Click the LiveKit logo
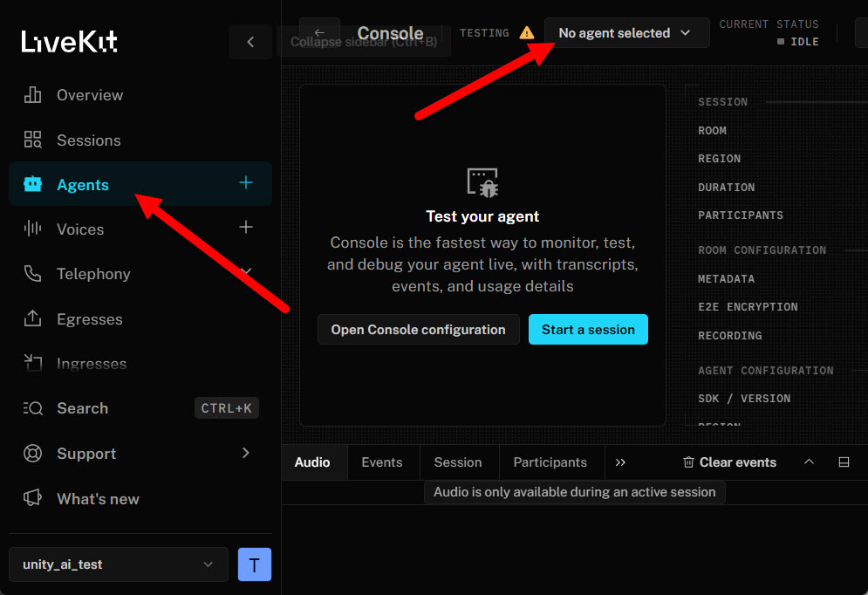Viewport: 868px width, 595px height. [69, 42]
